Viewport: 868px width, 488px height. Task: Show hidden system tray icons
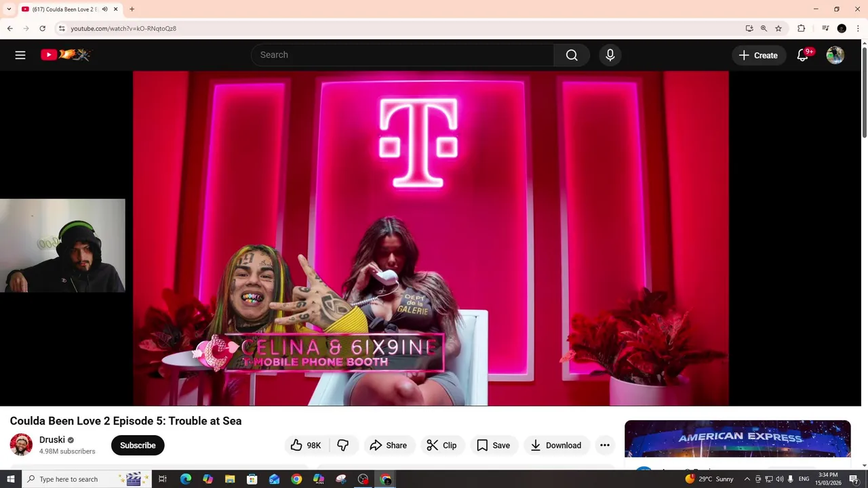point(747,479)
